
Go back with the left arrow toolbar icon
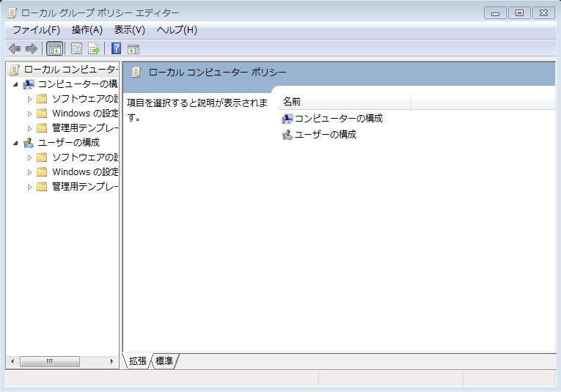pyautogui.click(x=15, y=48)
